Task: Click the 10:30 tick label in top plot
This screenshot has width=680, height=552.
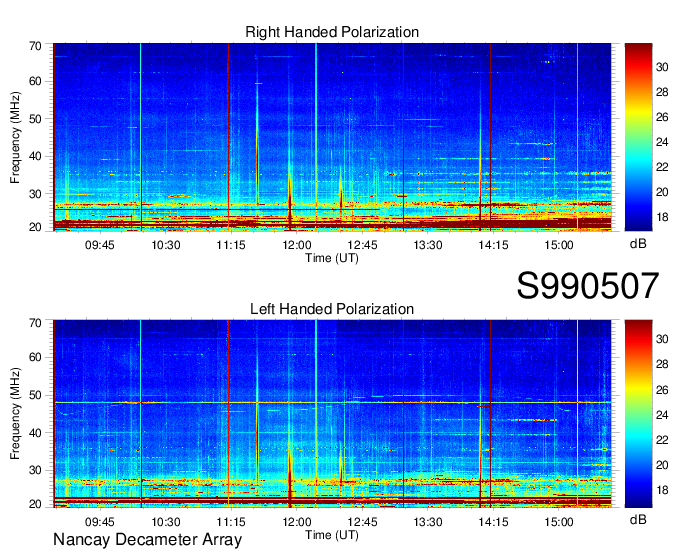Action: tap(165, 245)
